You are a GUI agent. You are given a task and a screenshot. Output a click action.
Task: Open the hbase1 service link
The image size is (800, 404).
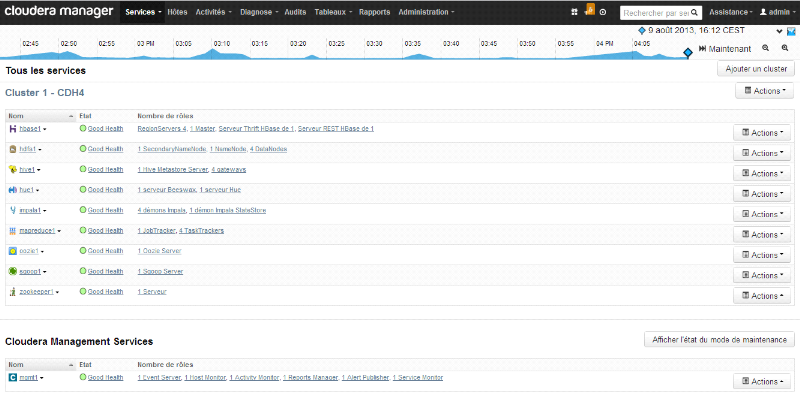coord(30,129)
